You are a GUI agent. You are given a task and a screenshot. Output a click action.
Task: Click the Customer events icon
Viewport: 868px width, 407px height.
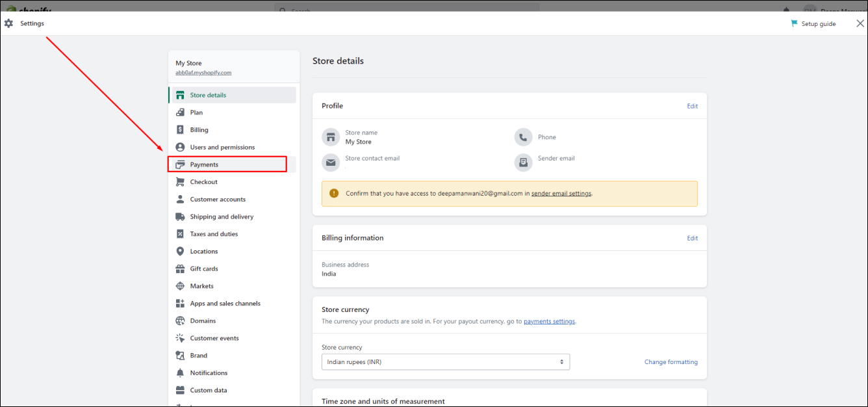(x=181, y=338)
